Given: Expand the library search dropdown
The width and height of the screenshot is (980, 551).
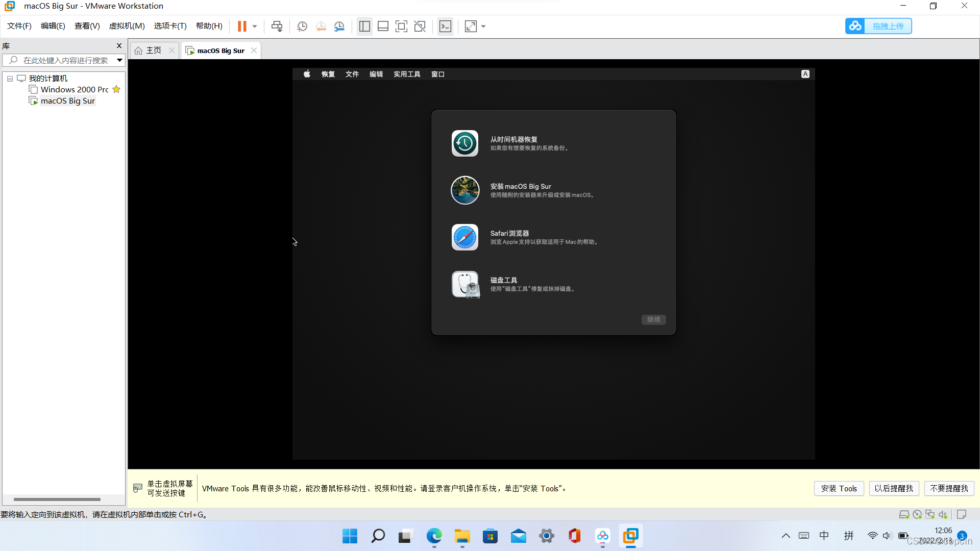Looking at the screenshot, I should point(120,60).
